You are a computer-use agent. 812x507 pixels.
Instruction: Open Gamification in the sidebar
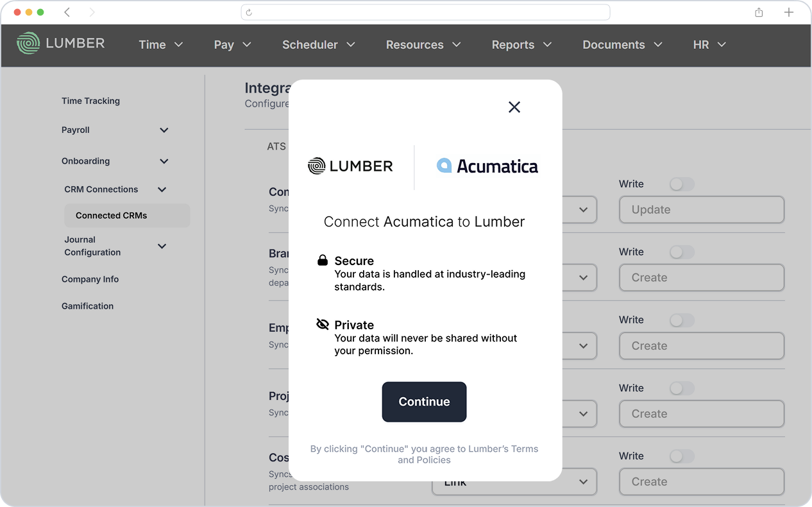pyautogui.click(x=87, y=306)
